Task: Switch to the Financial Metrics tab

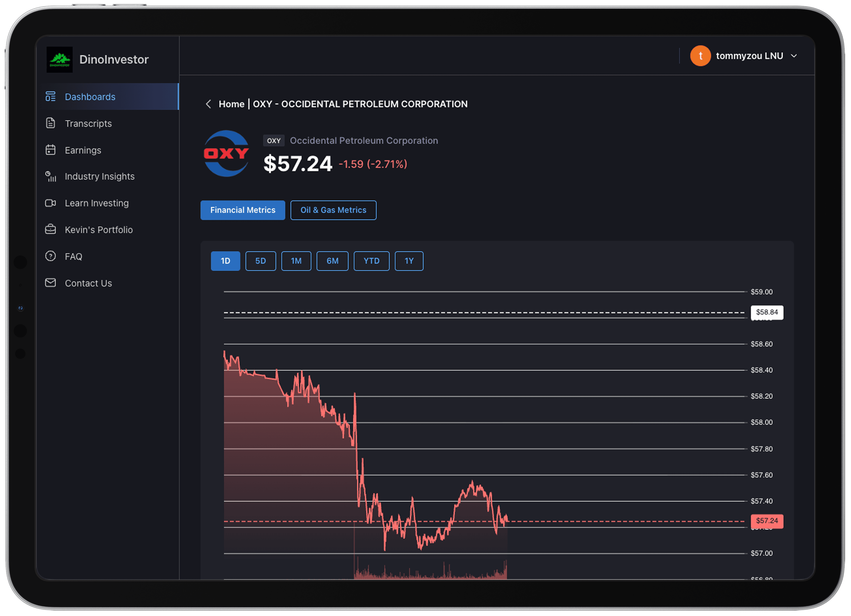Action: point(243,210)
